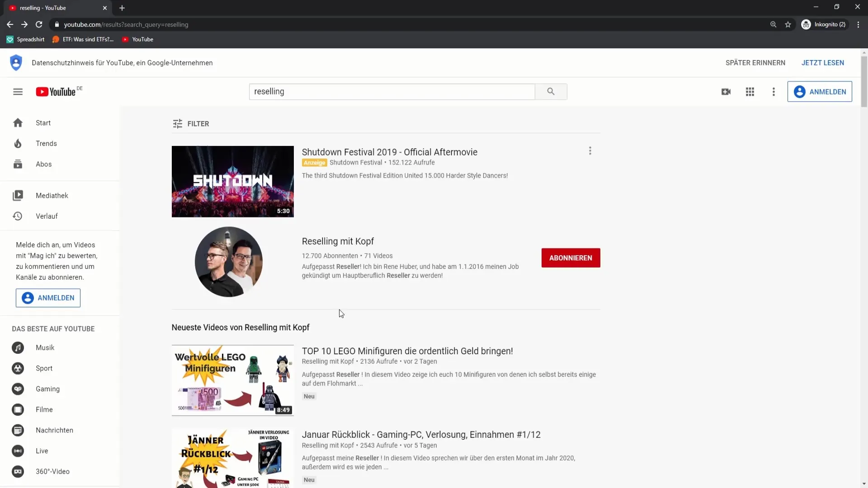
Task: Click the reselling search input field
Action: click(x=392, y=92)
